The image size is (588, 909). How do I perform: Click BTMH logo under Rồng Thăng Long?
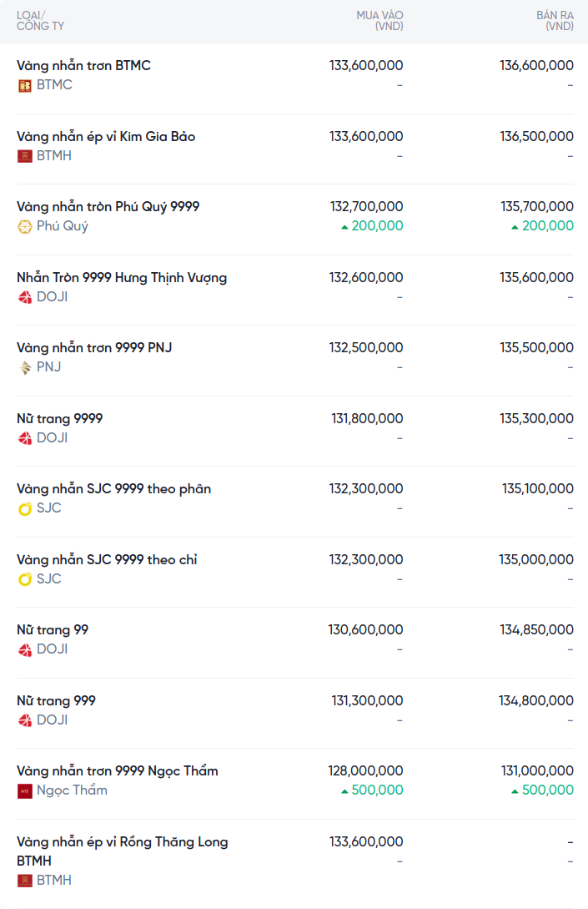click(x=25, y=881)
